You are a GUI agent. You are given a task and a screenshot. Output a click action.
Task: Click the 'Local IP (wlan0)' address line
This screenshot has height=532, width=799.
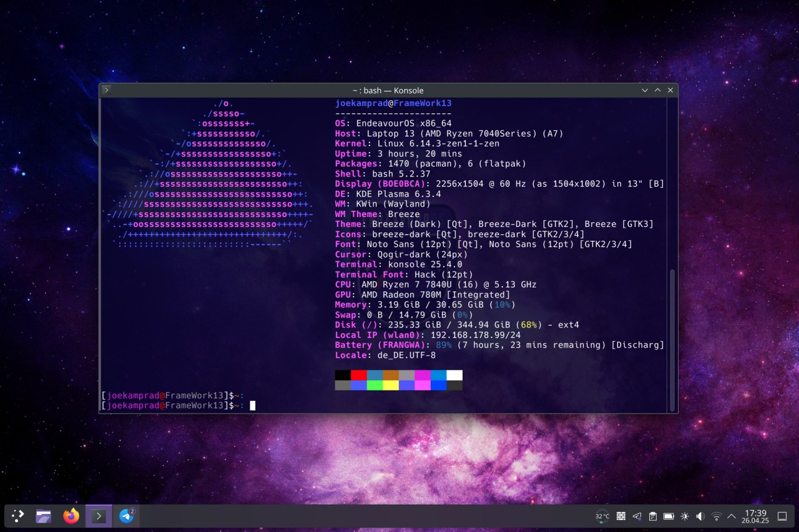(x=428, y=335)
